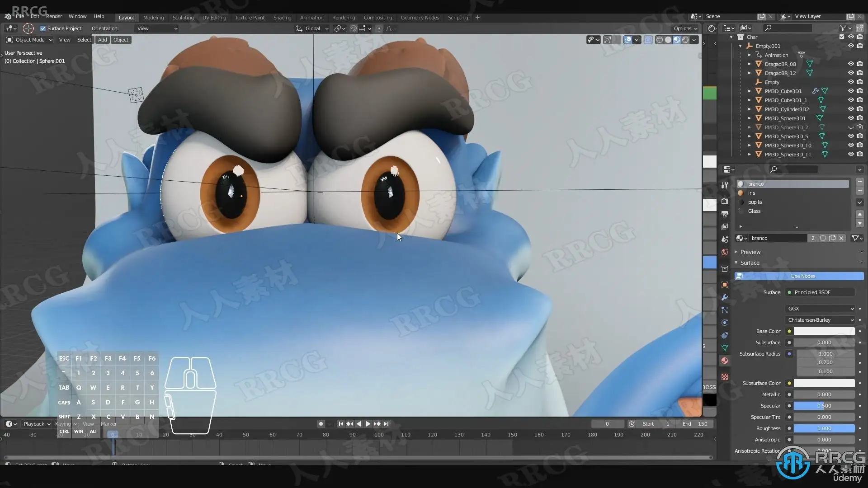Toggle viewport visibility of PM3D_Sphere3D_5

click(850, 136)
